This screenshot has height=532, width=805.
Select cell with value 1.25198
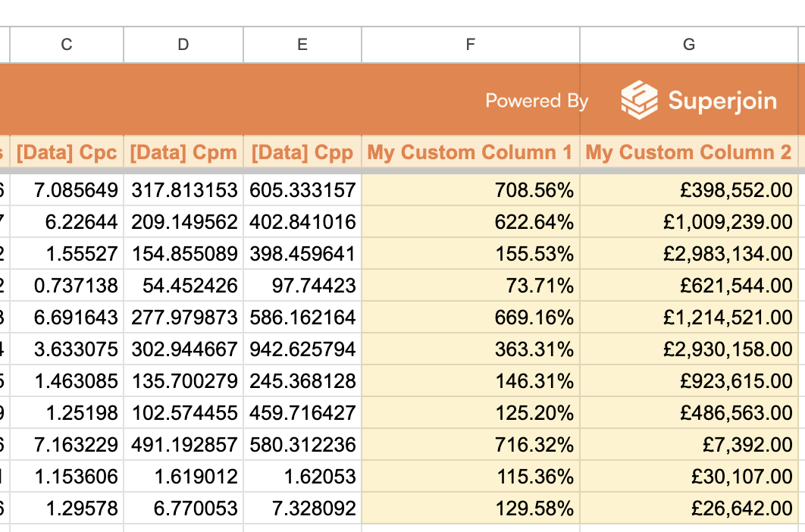67,413
